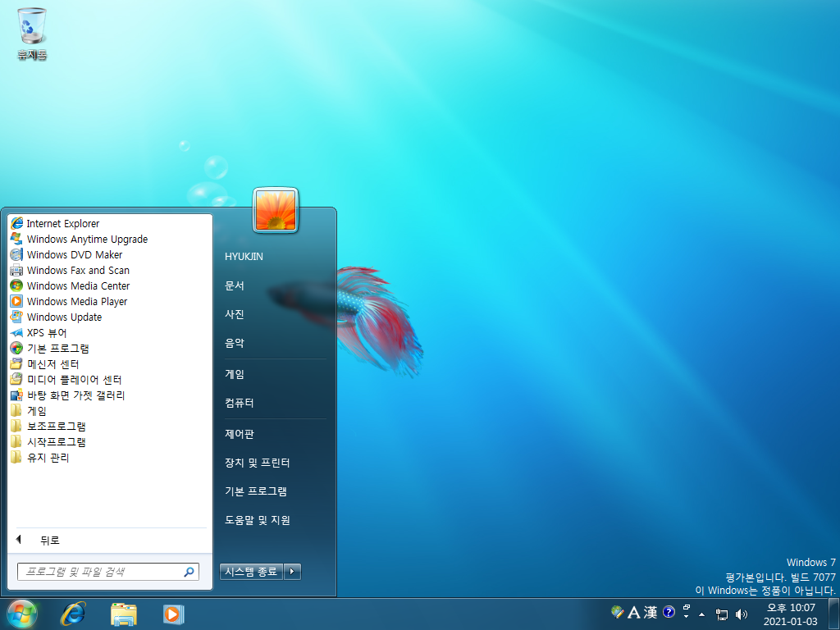Click the 유지 관리 folder icon
Viewport: 840px width, 630px height.
16,458
